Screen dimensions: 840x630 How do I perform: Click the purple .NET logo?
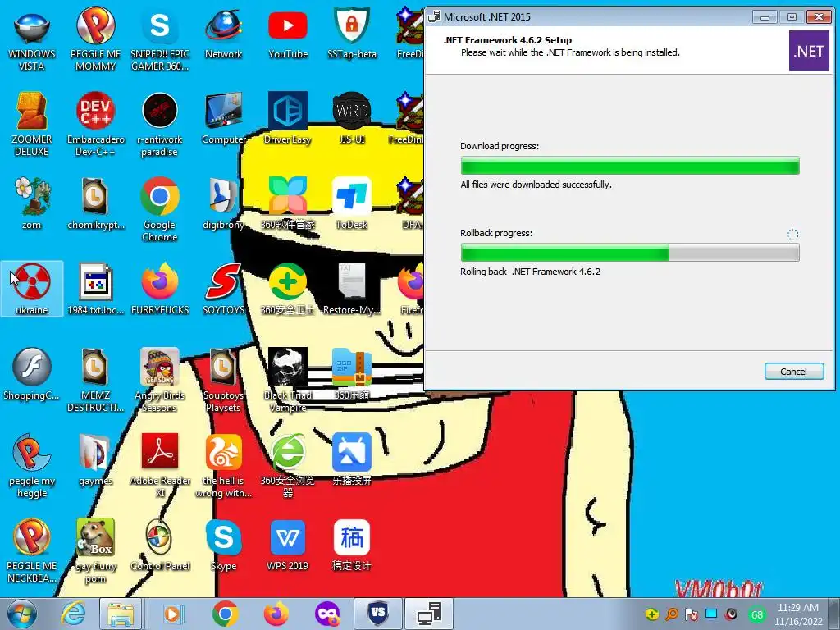pyautogui.click(x=809, y=50)
